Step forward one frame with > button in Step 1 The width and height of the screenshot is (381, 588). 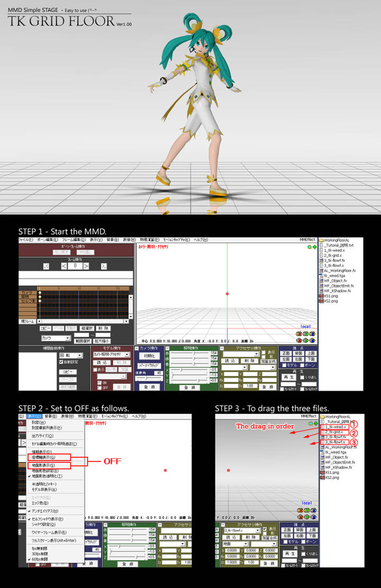(x=86, y=266)
